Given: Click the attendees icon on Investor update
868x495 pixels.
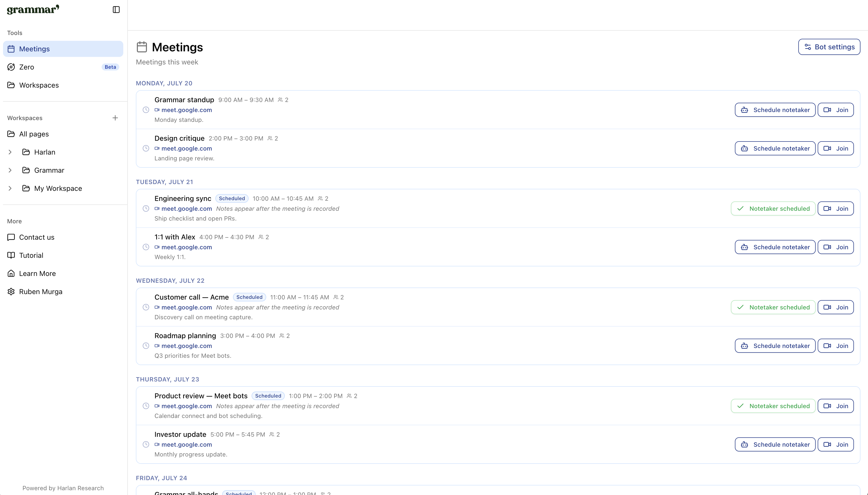Looking at the screenshot, I should click(x=272, y=435).
